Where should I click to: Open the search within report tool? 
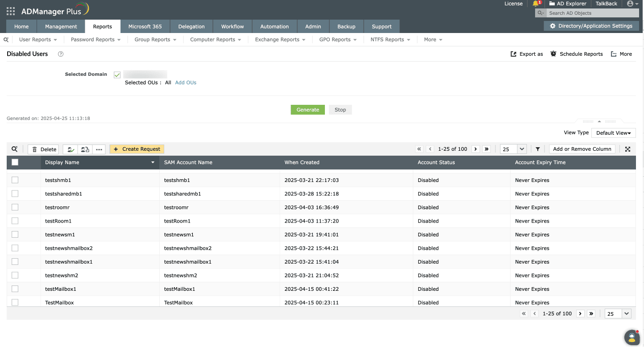point(14,149)
